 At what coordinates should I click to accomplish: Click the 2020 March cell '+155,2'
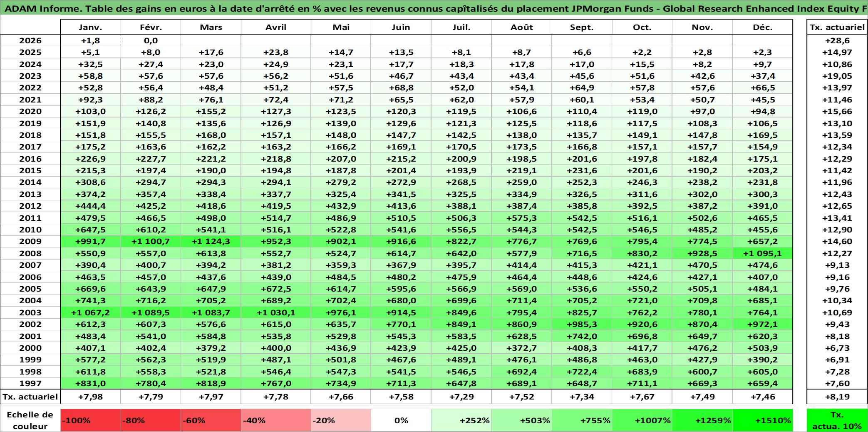pos(211,111)
